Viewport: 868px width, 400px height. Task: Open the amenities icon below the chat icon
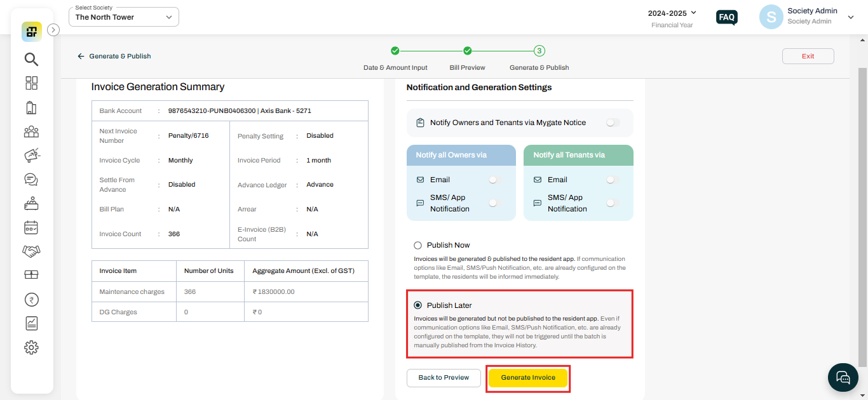pos(31,203)
